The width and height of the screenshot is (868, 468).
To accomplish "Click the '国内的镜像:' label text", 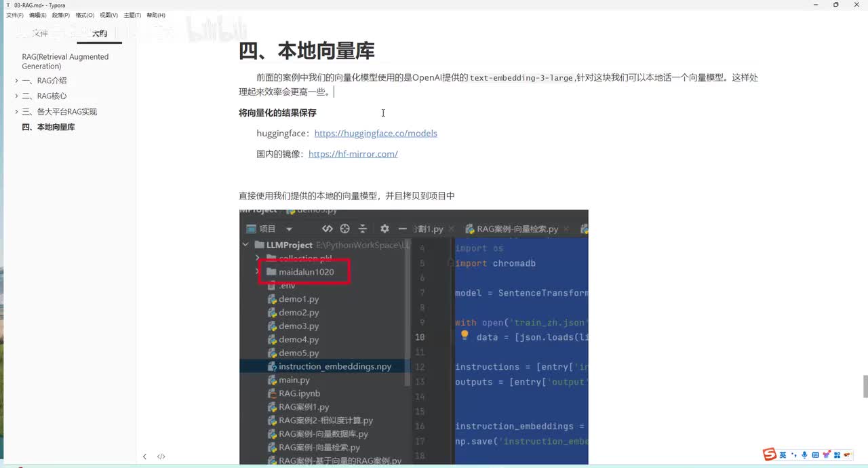I will tap(281, 154).
